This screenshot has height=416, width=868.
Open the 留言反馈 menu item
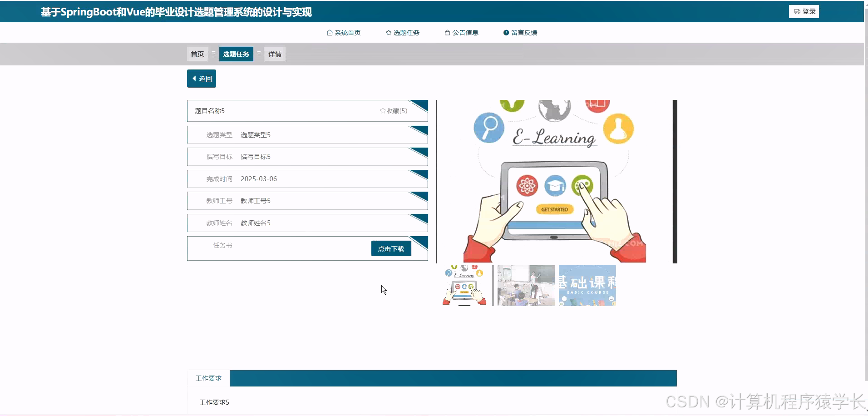[x=524, y=32]
